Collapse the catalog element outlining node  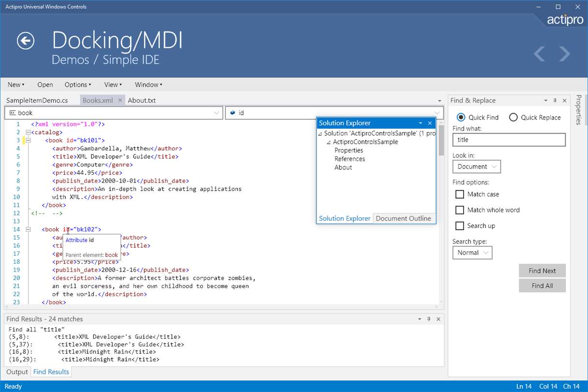pyautogui.click(x=28, y=132)
